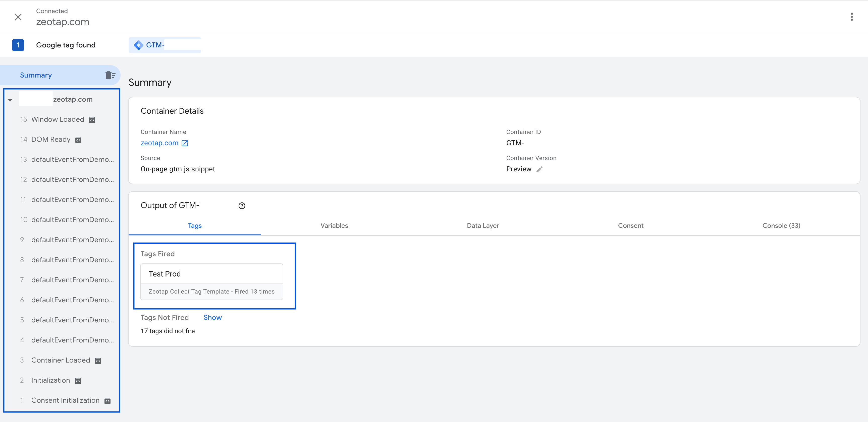Click the blue number 1 tag count badge
The width and height of the screenshot is (868, 422).
click(x=18, y=45)
